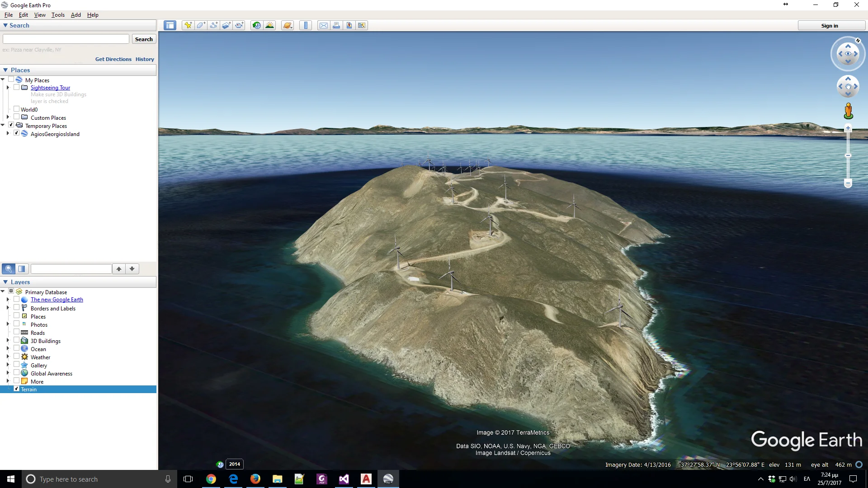
Task: Click the Get Directions link
Action: (113, 59)
